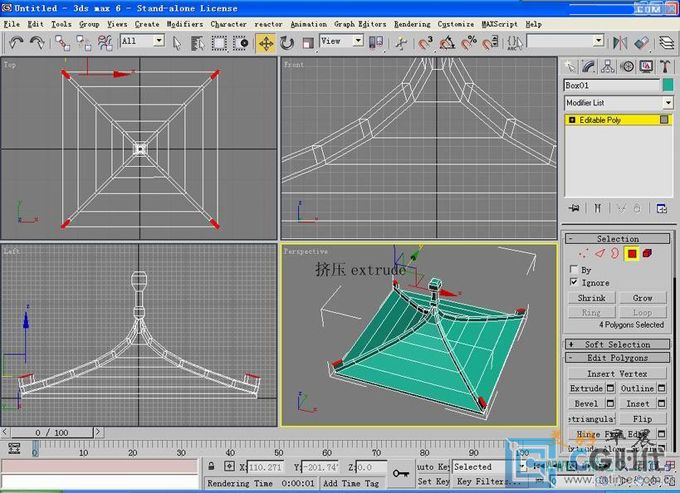This screenshot has width=680, height=493.
Task: Click the Redo arrow icon
Action: coord(37,42)
